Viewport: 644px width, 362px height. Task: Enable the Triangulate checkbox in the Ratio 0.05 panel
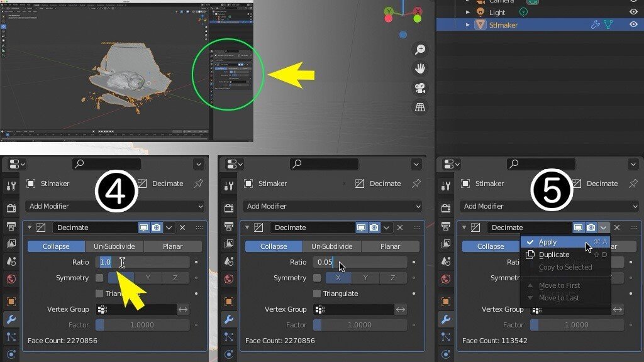coord(317,293)
